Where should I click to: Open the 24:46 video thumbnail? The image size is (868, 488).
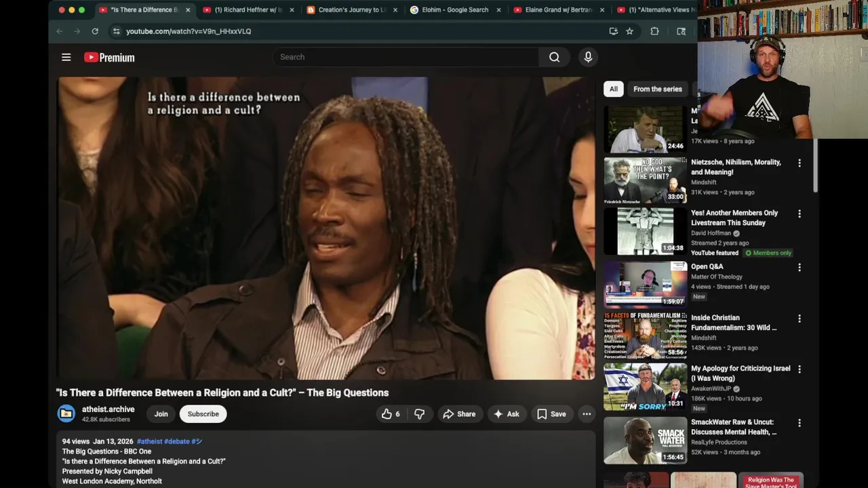[645, 129]
